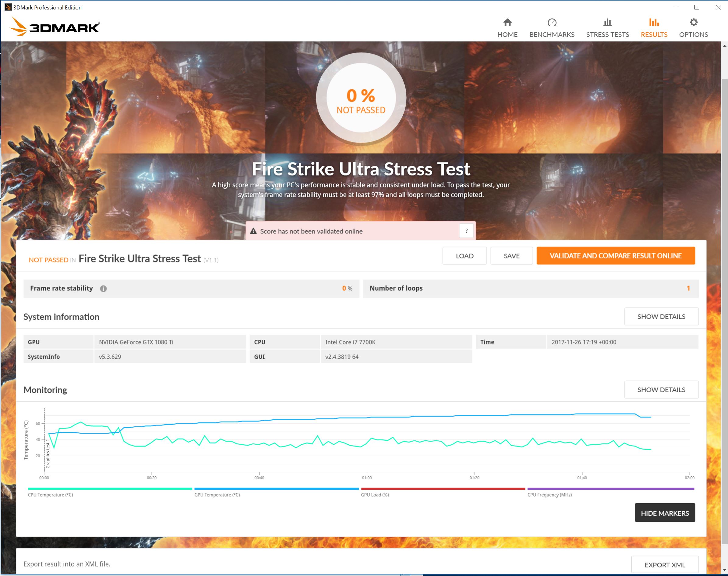Click Validate and Compare Result Online

(x=615, y=256)
